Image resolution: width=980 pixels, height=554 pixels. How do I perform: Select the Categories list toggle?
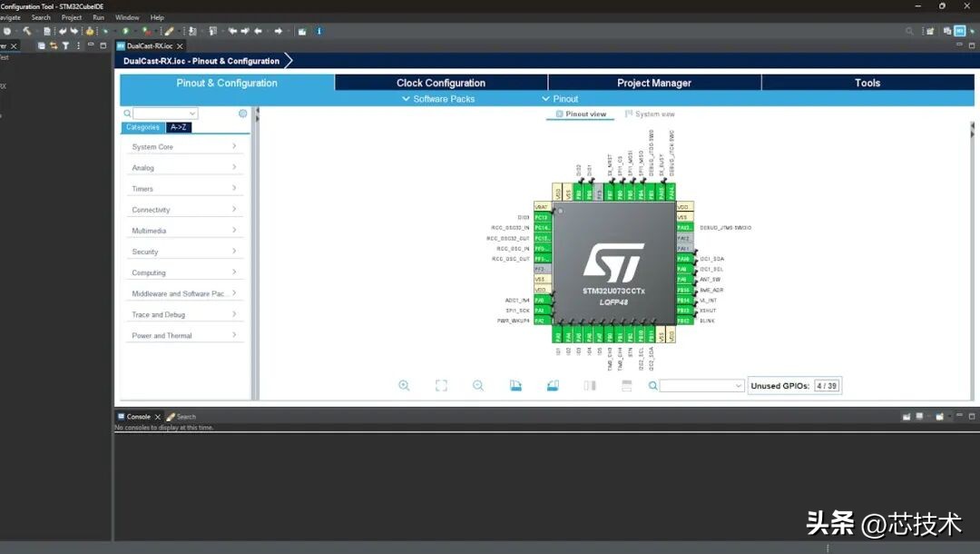coord(142,127)
